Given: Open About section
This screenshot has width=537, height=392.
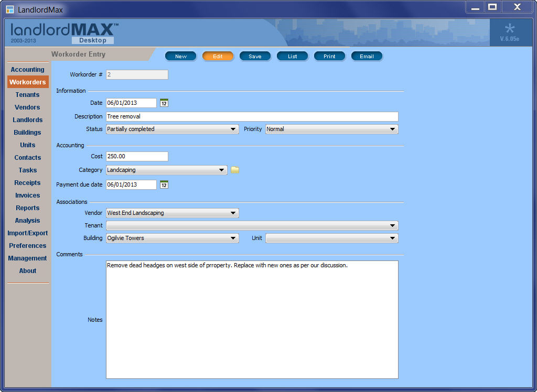Looking at the screenshot, I should tap(27, 271).
